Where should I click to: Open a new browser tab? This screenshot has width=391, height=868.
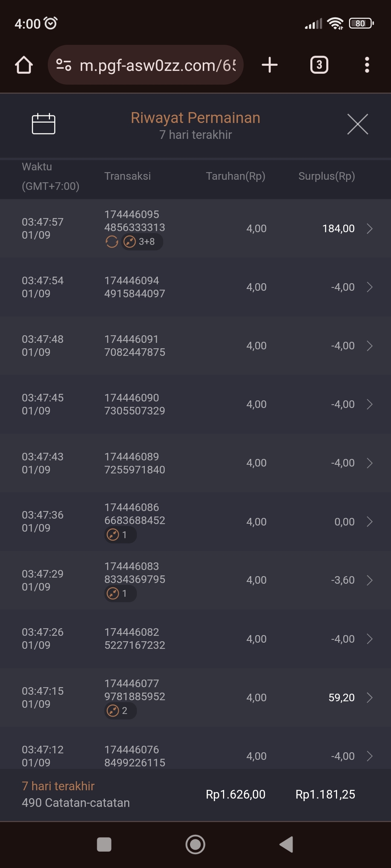270,65
